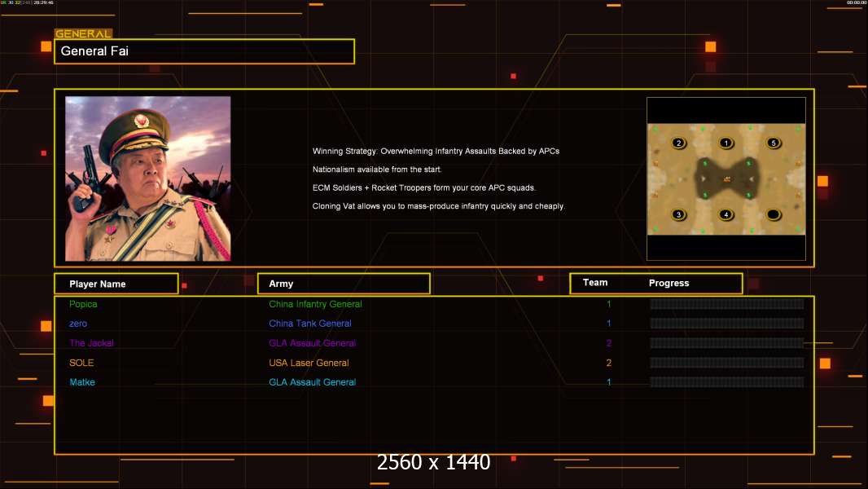This screenshot has height=489, width=868.
Task: Click the orange structure icon at map center
Action: [726, 178]
